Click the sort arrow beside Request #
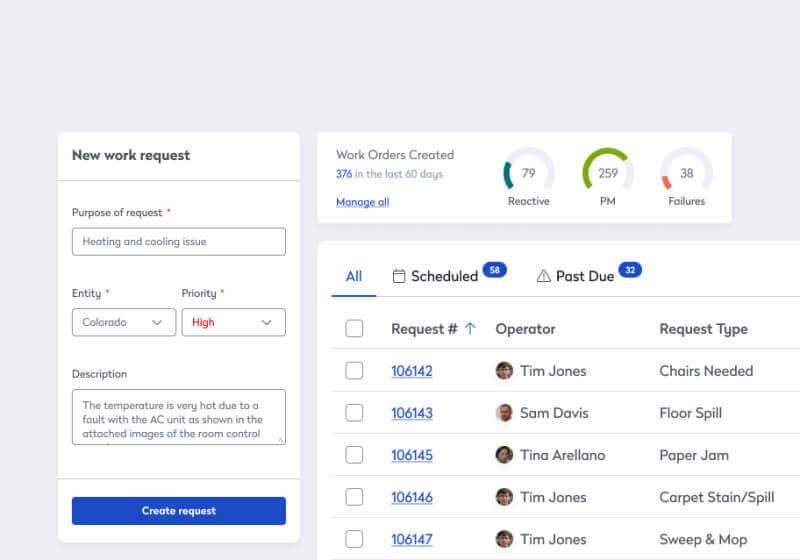The height and width of the screenshot is (560, 800). [x=471, y=329]
